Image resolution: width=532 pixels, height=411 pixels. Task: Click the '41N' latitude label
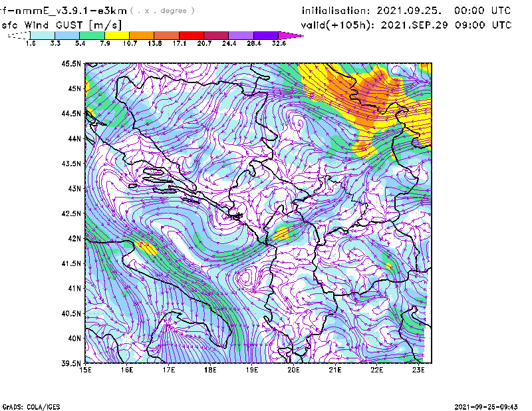(74, 289)
